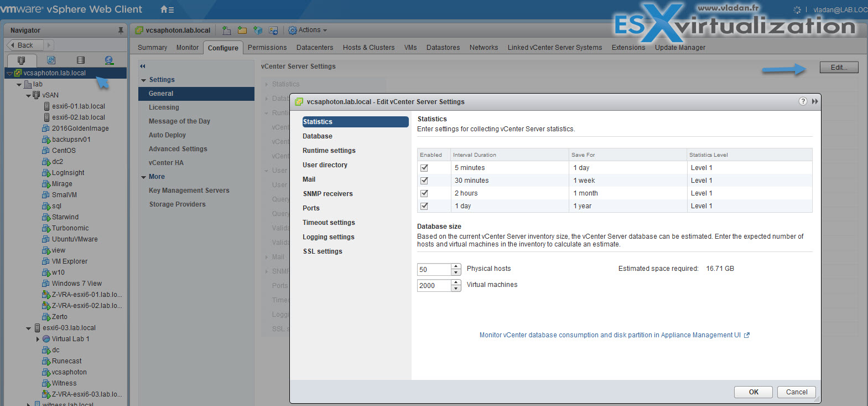The height and width of the screenshot is (406, 868).
Task: Select the Witness VM icon
Action: pyautogui.click(x=46, y=383)
